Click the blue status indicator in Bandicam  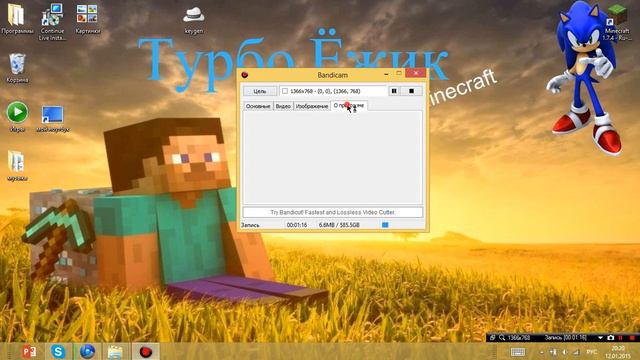(x=385, y=225)
